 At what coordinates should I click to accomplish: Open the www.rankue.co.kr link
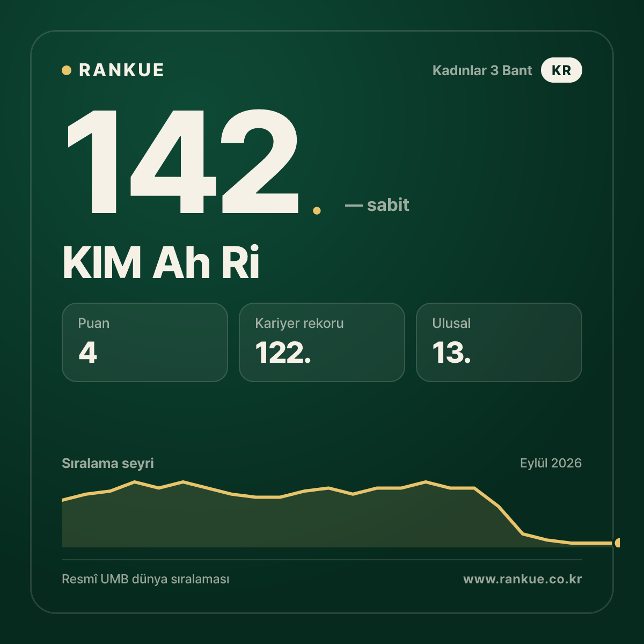coord(523,579)
